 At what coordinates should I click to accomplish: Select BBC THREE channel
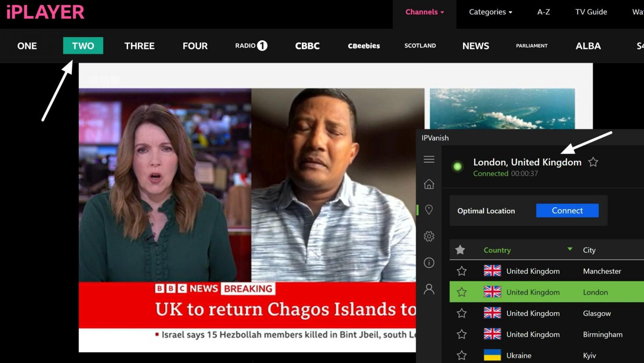139,46
